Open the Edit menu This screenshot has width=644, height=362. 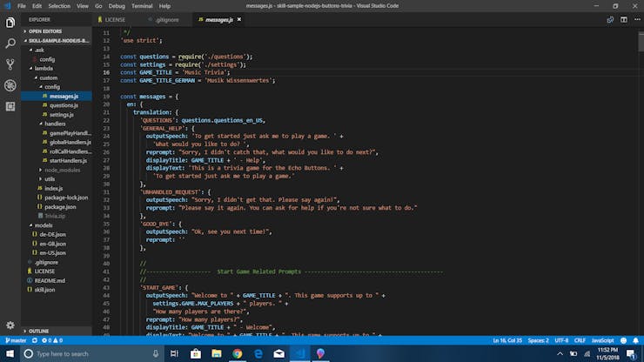37,6
